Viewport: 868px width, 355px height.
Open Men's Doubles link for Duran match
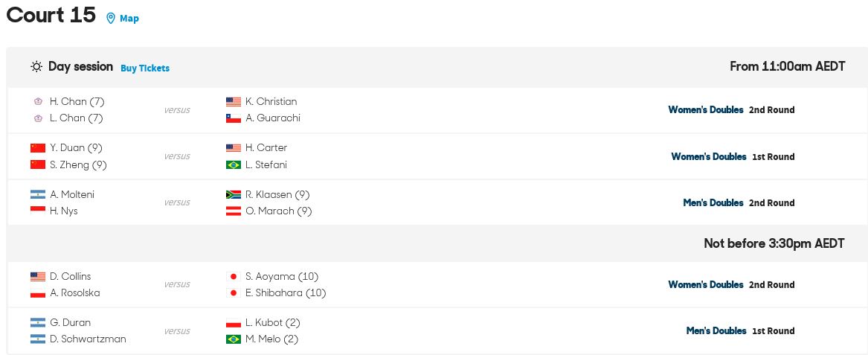point(716,330)
